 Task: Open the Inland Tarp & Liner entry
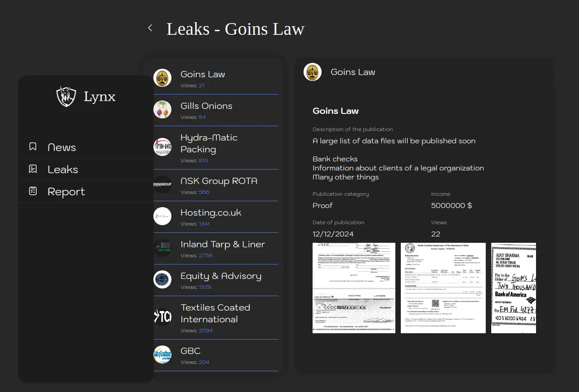(x=222, y=244)
